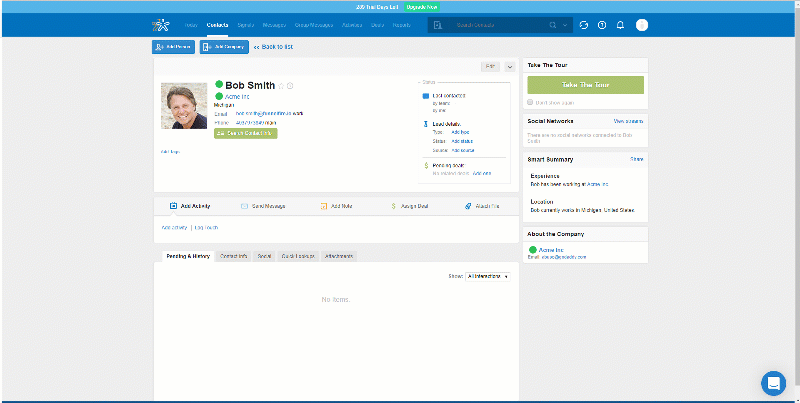Screen dimensions: 800x403
Task: Click the Back to list link
Action: coord(275,47)
